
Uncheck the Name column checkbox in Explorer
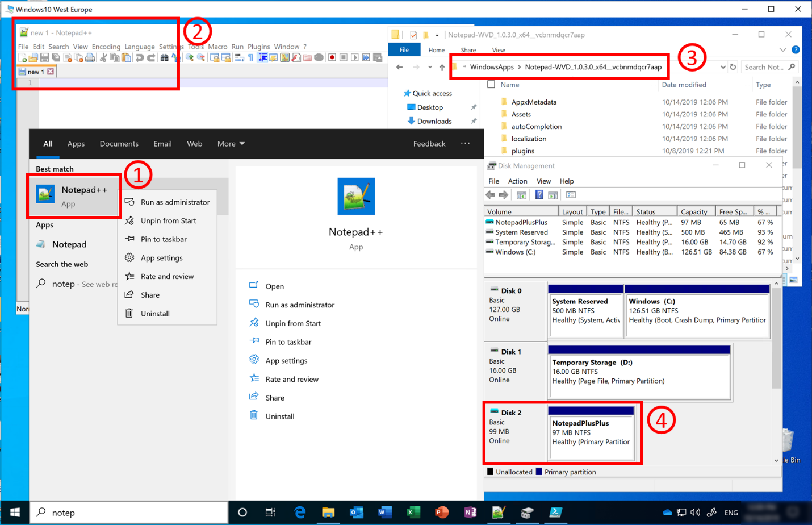click(x=492, y=84)
